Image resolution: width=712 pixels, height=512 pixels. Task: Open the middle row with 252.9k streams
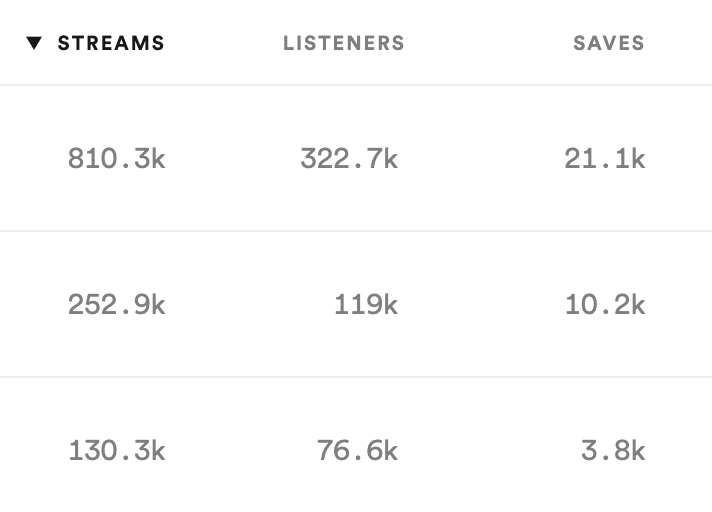coord(356,304)
